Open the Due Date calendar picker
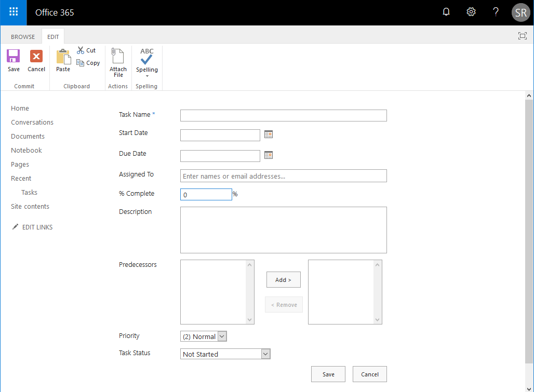 pyautogui.click(x=269, y=155)
